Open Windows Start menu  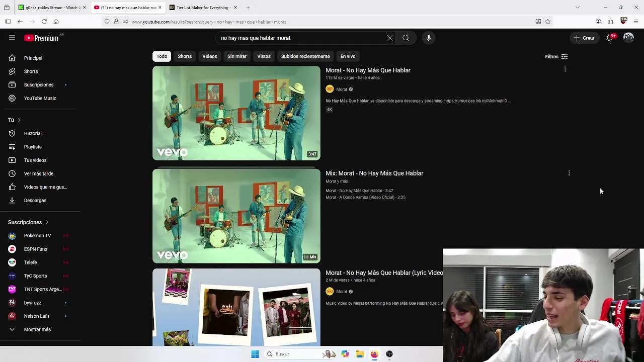[255, 354]
